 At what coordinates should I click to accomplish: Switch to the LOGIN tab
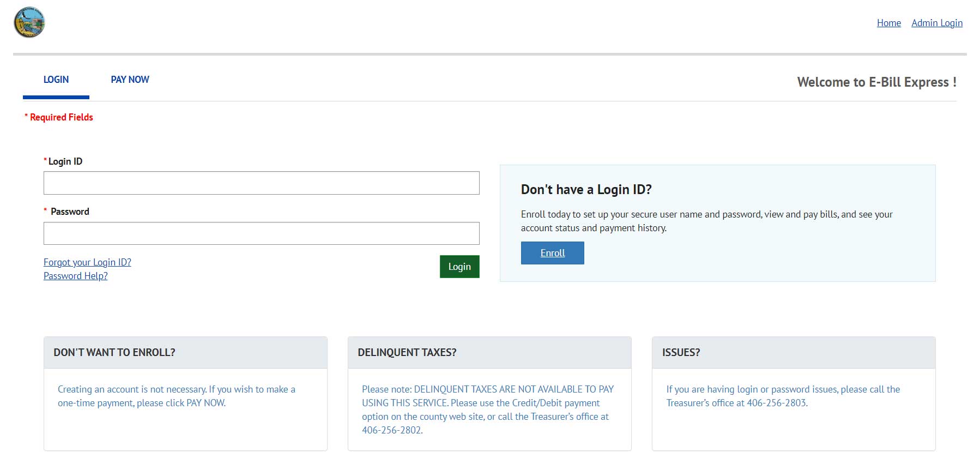tap(56, 80)
